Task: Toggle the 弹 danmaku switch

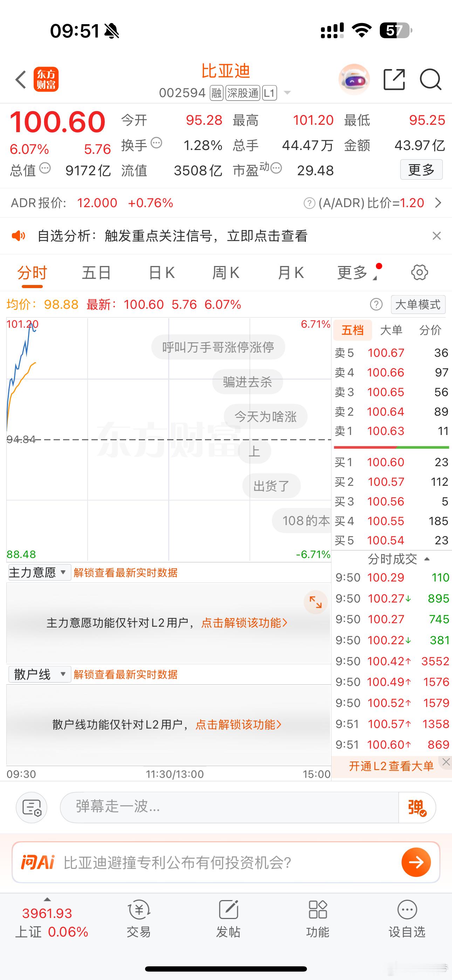Action: (417, 807)
